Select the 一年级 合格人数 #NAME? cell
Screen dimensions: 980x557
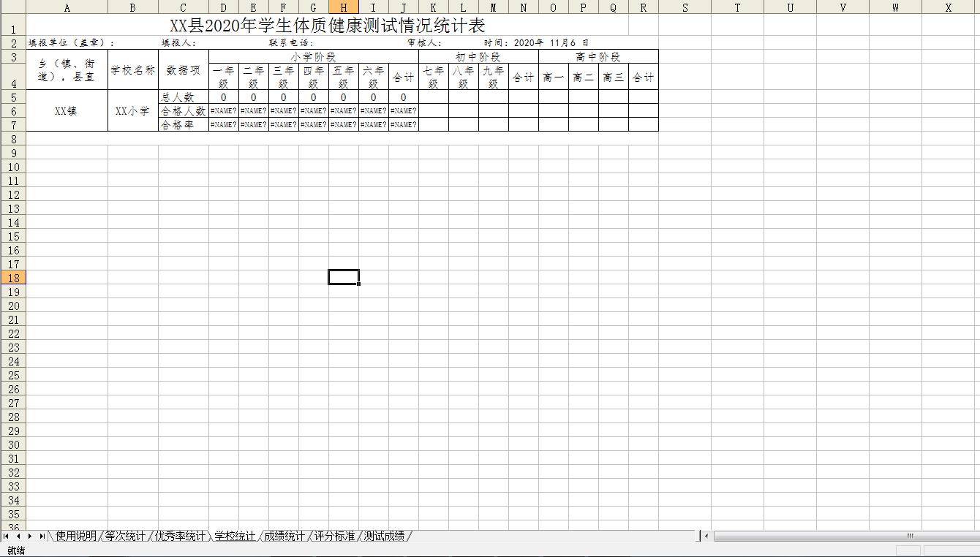coord(223,111)
